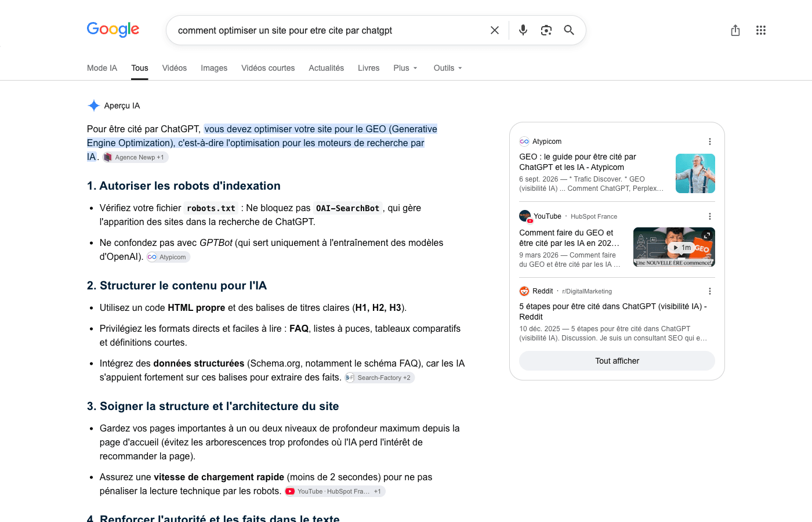Open Reddit 5 étapes post title
Image resolution: width=812 pixels, height=522 pixels.
pos(613,311)
